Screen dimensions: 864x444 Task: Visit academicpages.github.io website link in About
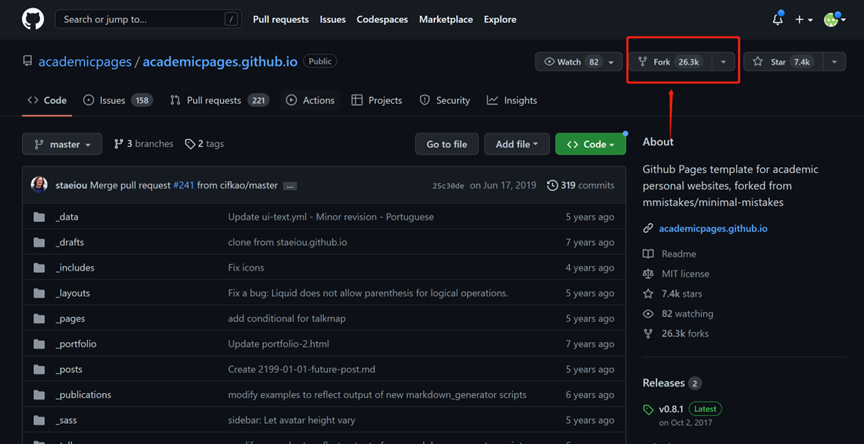(713, 229)
